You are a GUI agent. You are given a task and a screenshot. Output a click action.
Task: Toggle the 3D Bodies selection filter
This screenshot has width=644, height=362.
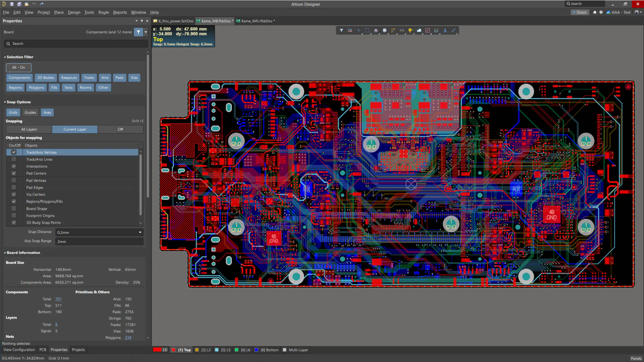tap(46, 78)
